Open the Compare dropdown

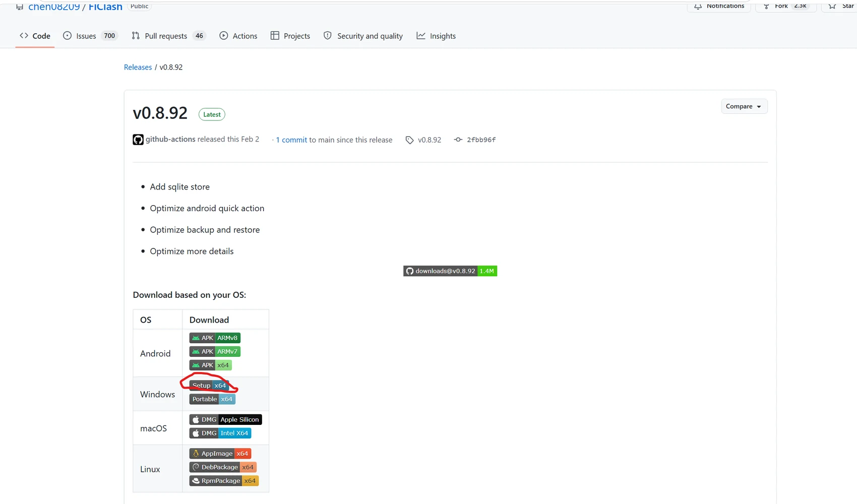(x=744, y=106)
